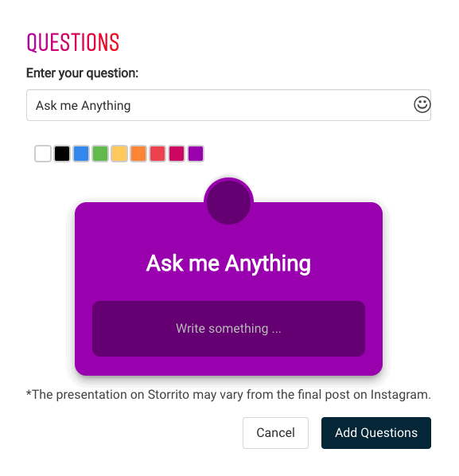Viewport: 459px width, 476px height.
Task: Select the orange color swatch
Action: pyautogui.click(x=138, y=154)
